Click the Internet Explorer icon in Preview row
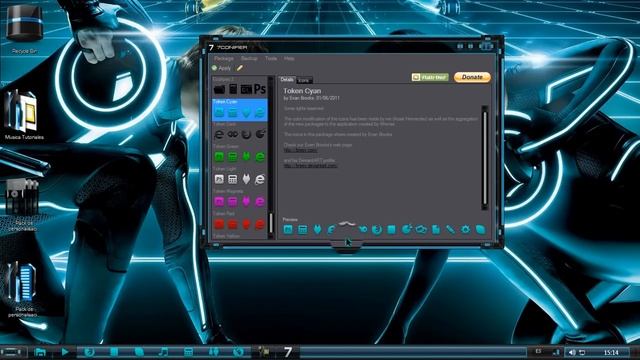The width and height of the screenshot is (640, 360). [x=331, y=230]
